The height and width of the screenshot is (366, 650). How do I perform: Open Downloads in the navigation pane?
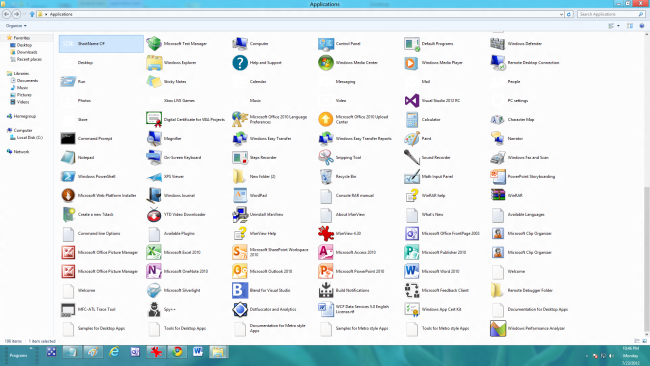[x=27, y=52]
